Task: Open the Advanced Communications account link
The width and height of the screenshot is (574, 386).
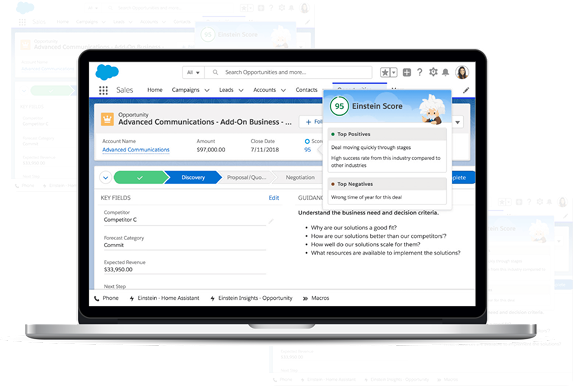Action: click(136, 150)
